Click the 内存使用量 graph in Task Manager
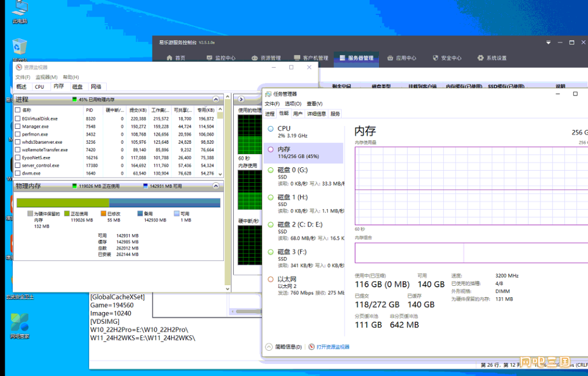 tap(471, 186)
